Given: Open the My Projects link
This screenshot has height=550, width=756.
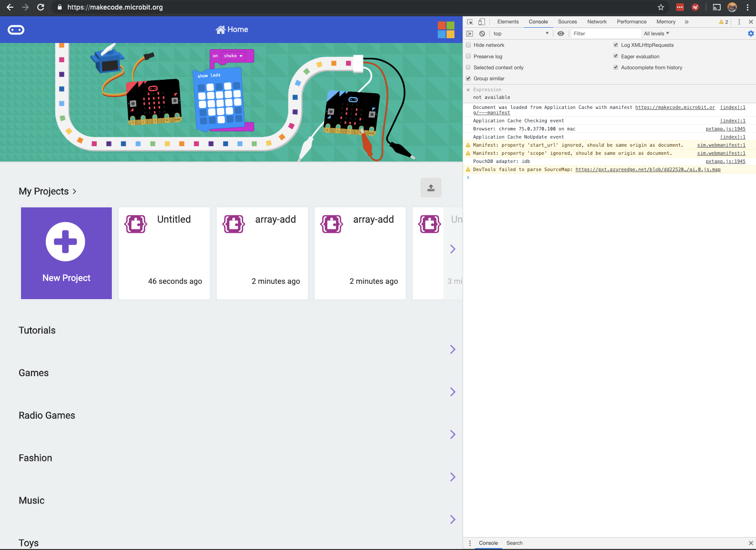Looking at the screenshot, I should (x=47, y=191).
